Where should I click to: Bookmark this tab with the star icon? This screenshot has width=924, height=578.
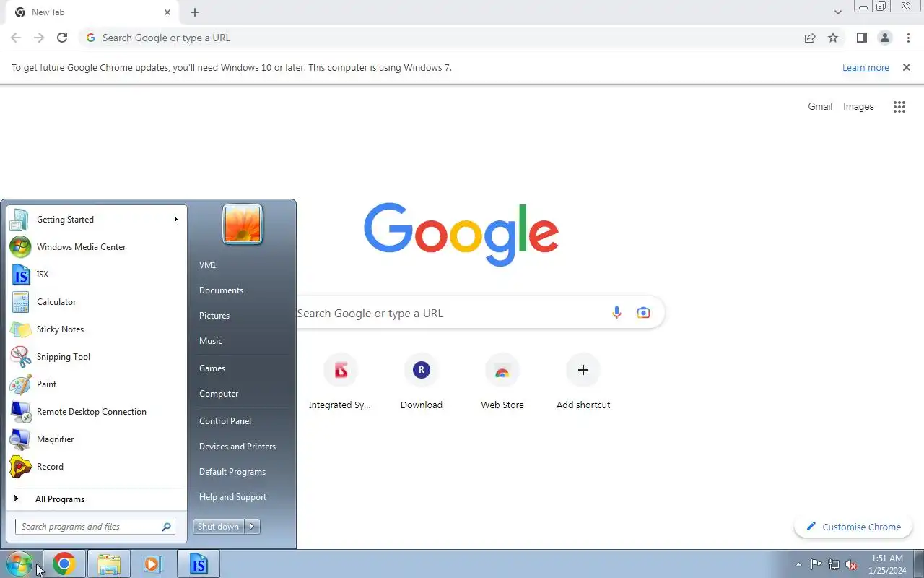click(833, 38)
